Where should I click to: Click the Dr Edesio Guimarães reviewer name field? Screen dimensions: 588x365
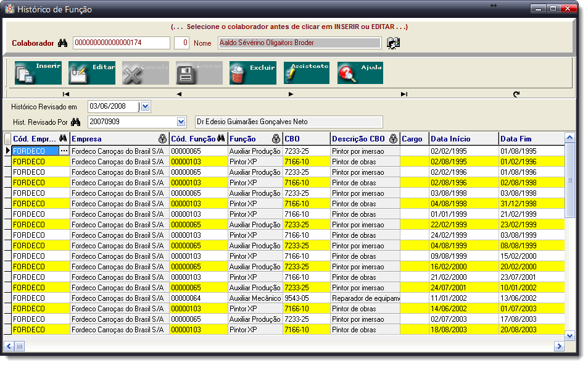(289, 122)
